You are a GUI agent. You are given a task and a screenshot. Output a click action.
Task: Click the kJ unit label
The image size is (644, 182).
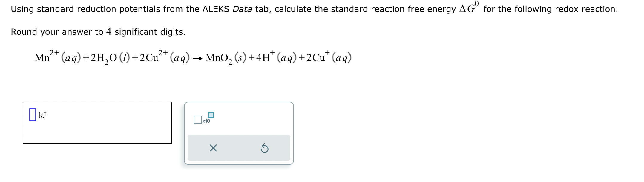click(x=43, y=115)
